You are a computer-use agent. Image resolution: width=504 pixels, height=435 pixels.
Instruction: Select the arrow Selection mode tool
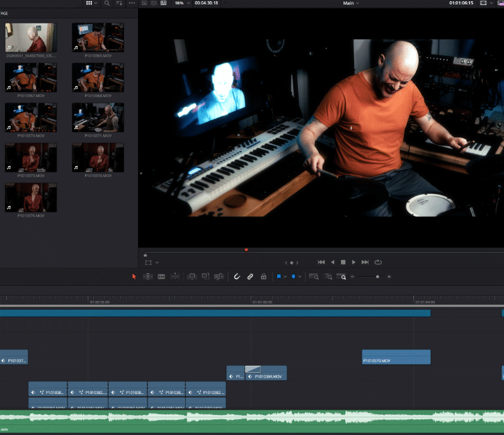pos(134,276)
